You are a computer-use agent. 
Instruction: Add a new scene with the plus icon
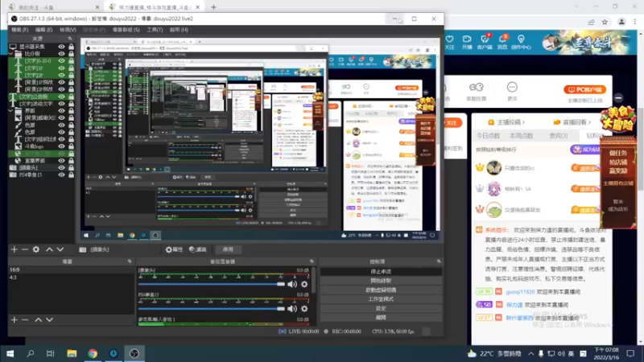(x=14, y=319)
